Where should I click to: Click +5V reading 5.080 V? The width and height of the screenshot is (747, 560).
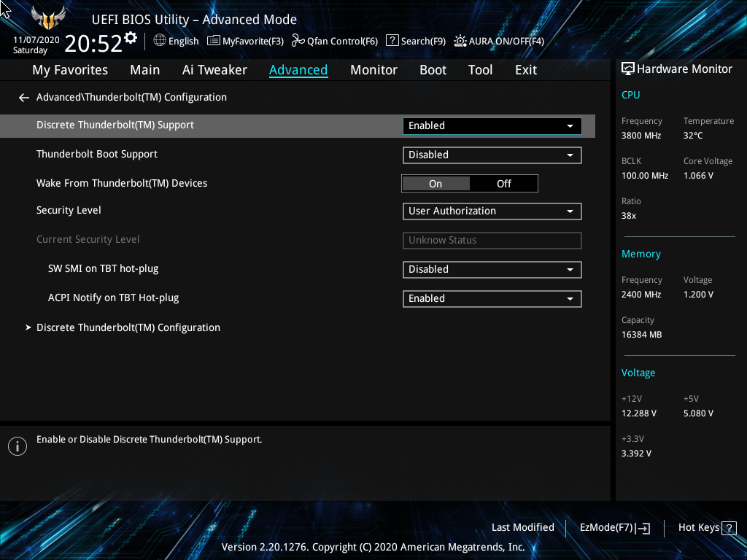coord(698,413)
